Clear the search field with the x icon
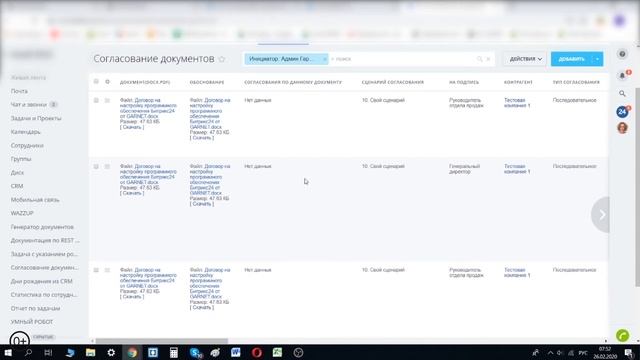Screen dimensions: 640x360 (x=488, y=59)
